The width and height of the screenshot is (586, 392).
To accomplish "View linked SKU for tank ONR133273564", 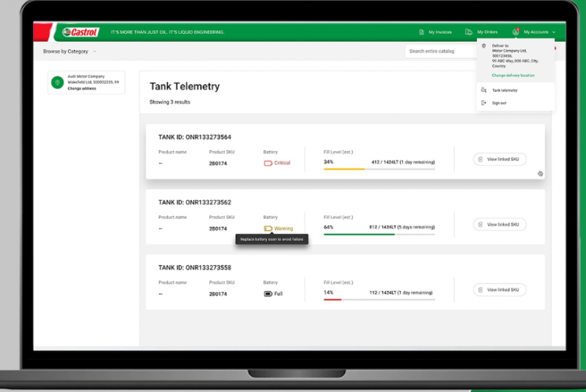I will [500, 159].
